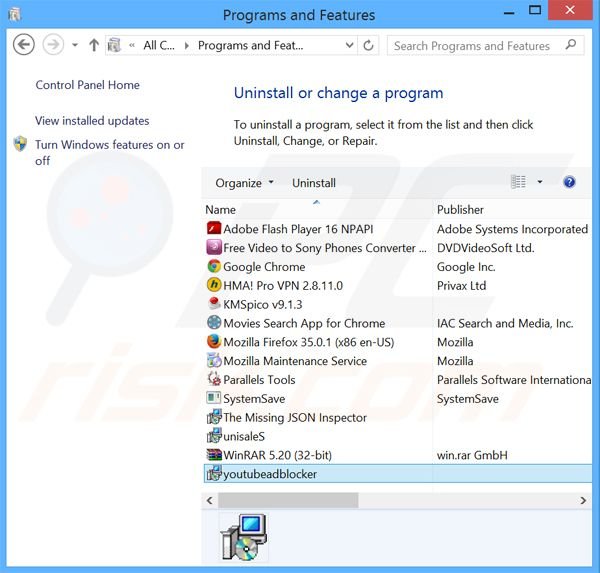Click the Mozilla Maintenance Service icon

tap(214, 360)
